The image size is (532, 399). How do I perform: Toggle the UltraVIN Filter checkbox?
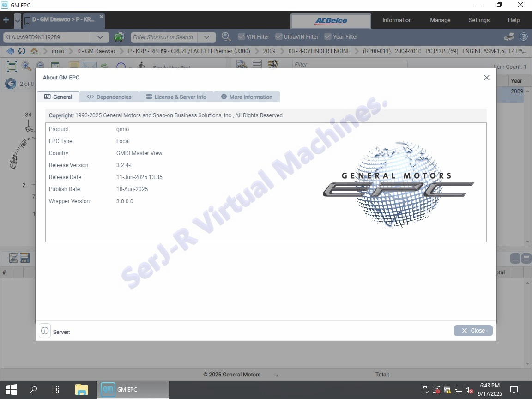pyautogui.click(x=278, y=36)
